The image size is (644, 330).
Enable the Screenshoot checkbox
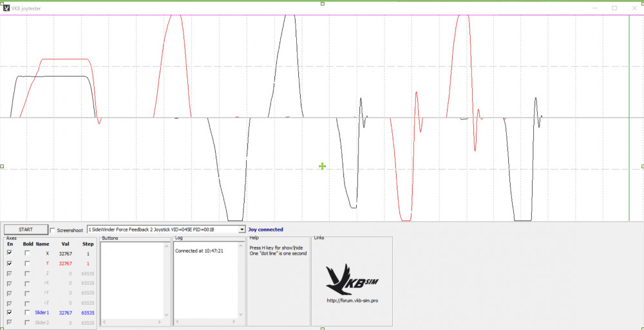(52, 230)
